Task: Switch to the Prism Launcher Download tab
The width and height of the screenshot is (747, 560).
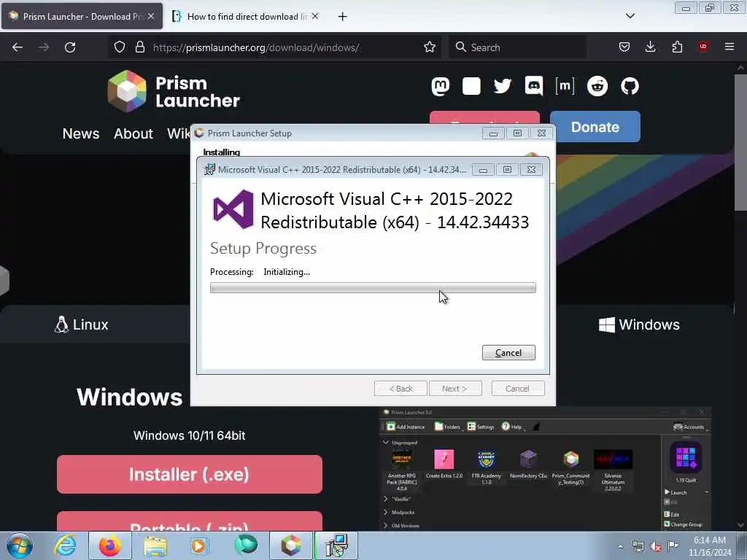Action: 82,16
